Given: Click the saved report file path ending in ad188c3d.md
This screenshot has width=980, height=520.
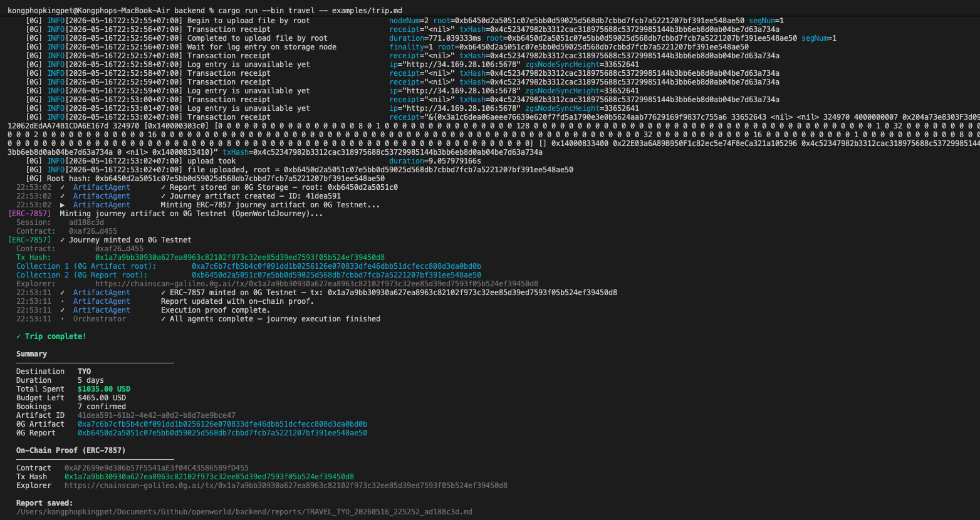Looking at the screenshot, I should 244,512.
